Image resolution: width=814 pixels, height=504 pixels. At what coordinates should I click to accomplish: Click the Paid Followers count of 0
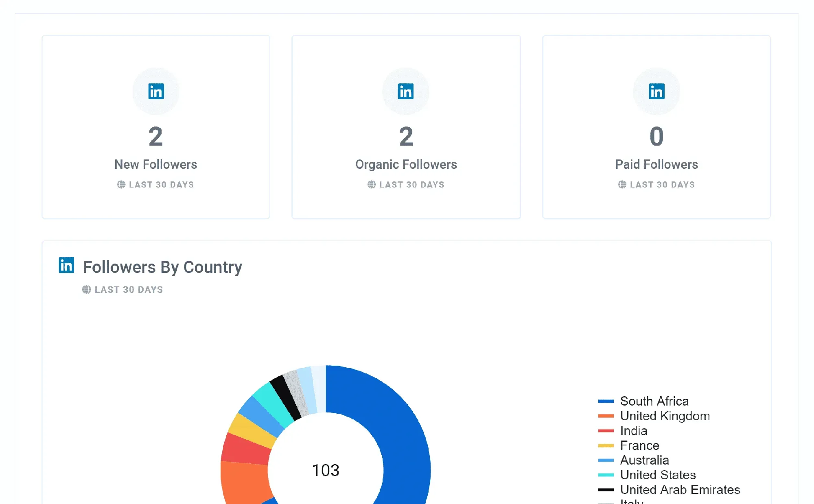(656, 136)
